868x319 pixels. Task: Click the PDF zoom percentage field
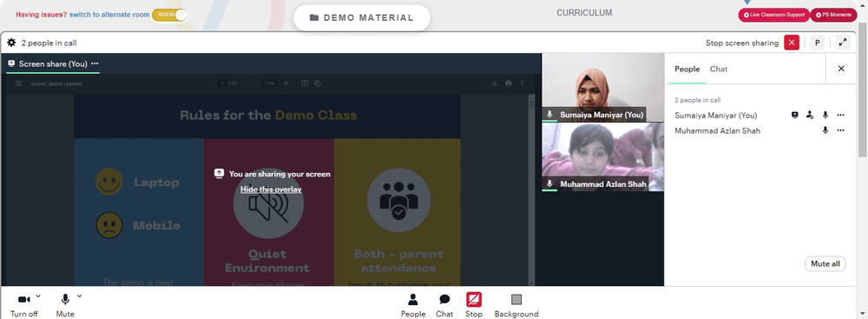click(x=270, y=83)
